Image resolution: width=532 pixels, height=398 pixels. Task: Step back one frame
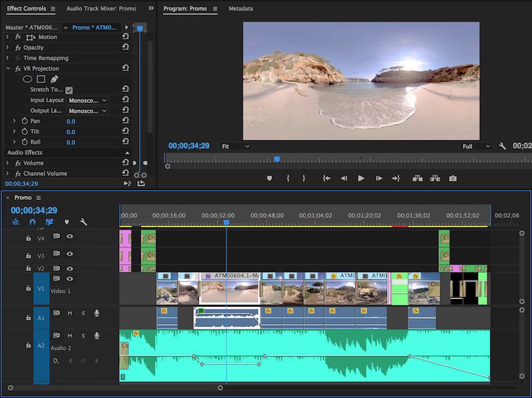(x=344, y=178)
